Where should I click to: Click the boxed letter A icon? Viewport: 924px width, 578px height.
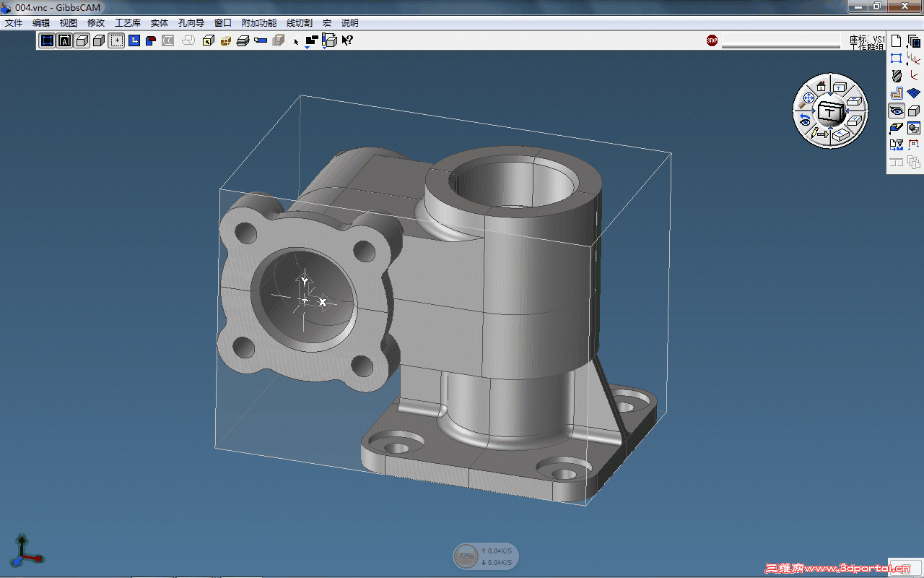64,40
